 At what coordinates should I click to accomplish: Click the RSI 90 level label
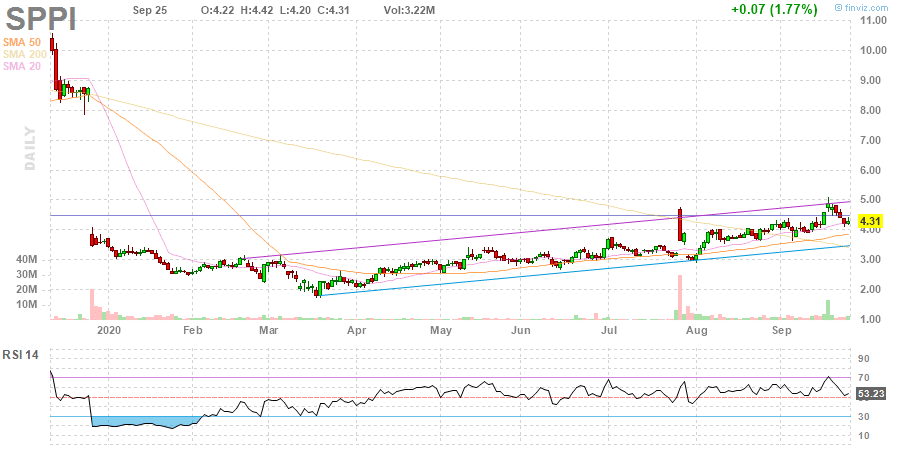[x=863, y=359]
